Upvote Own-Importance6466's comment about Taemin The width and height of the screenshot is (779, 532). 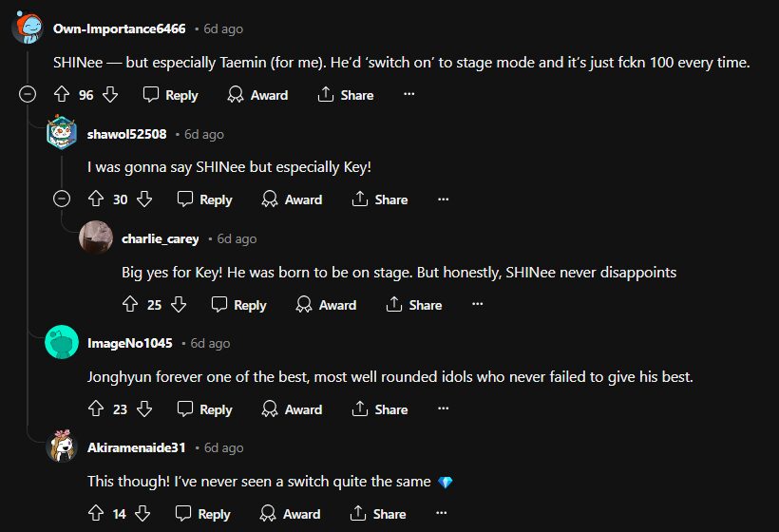pos(62,95)
